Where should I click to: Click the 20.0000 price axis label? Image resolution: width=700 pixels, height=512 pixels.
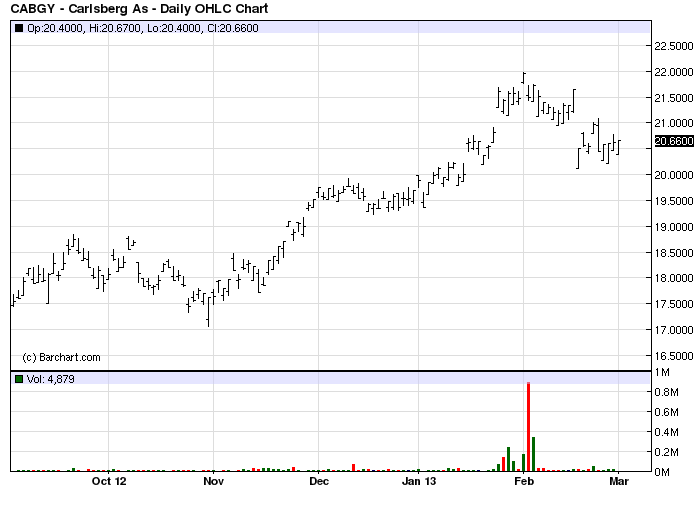[x=674, y=175]
